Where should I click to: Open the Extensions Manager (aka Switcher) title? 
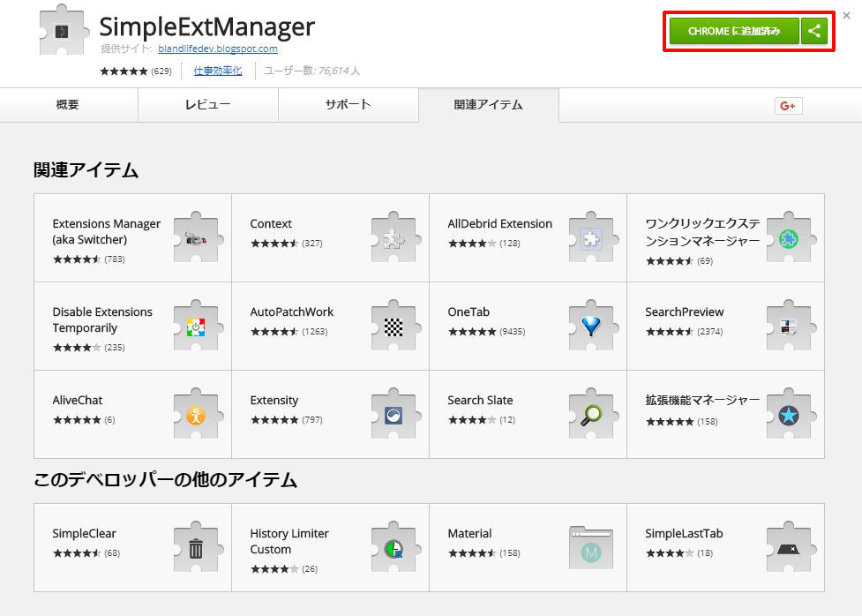(107, 231)
